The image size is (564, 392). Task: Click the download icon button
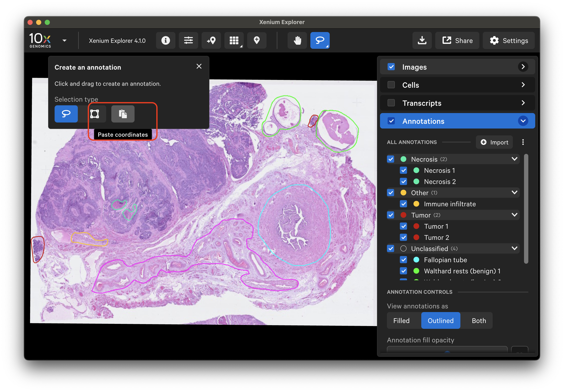coord(422,40)
